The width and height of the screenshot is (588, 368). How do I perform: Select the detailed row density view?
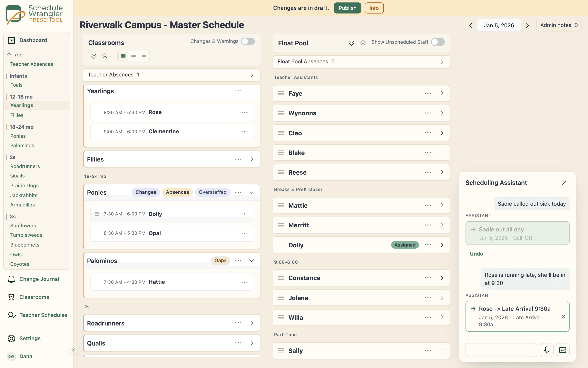pos(124,56)
